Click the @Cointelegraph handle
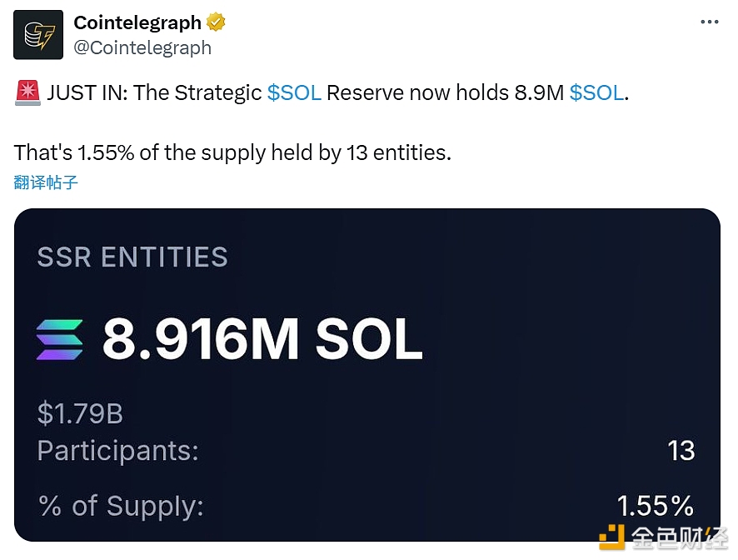The image size is (738, 560). 142,47
